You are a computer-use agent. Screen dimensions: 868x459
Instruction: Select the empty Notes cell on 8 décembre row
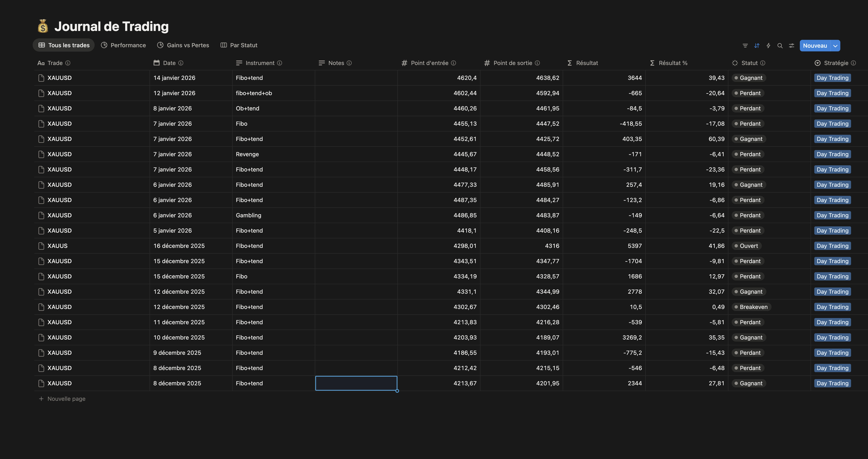pyautogui.click(x=356, y=383)
